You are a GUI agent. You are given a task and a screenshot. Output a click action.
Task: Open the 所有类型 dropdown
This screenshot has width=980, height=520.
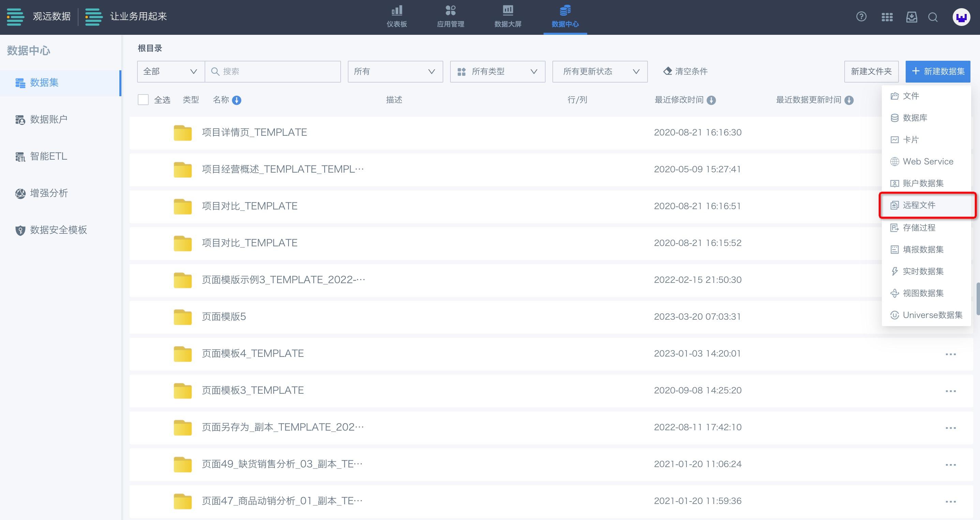click(497, 72)
